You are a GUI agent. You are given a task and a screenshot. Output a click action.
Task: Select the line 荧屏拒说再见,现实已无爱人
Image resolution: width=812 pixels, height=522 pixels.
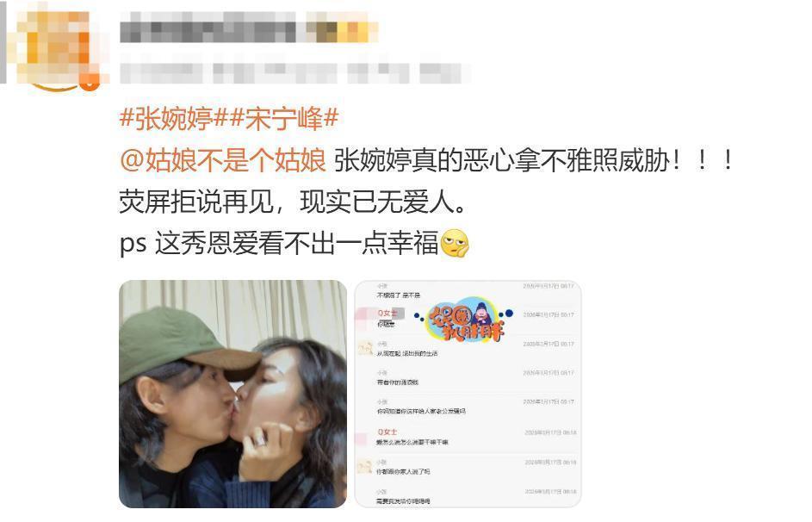(x=293, y=202)
